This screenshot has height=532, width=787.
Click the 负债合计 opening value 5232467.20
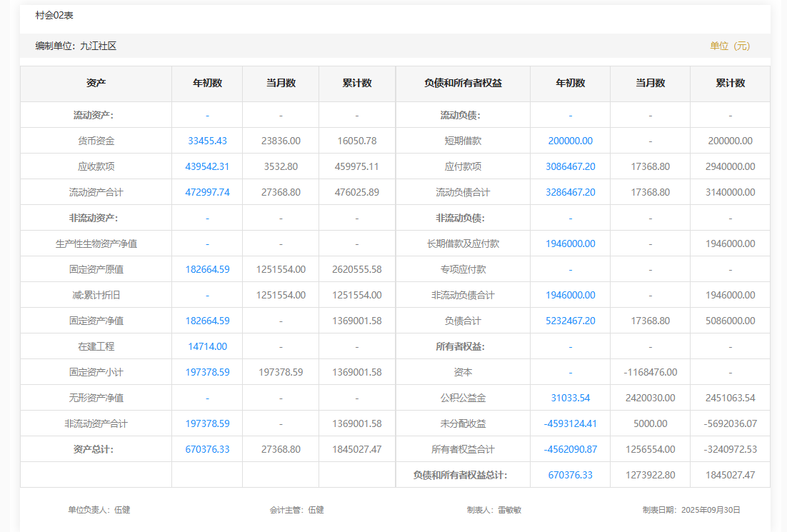click(x=570, y=321)
